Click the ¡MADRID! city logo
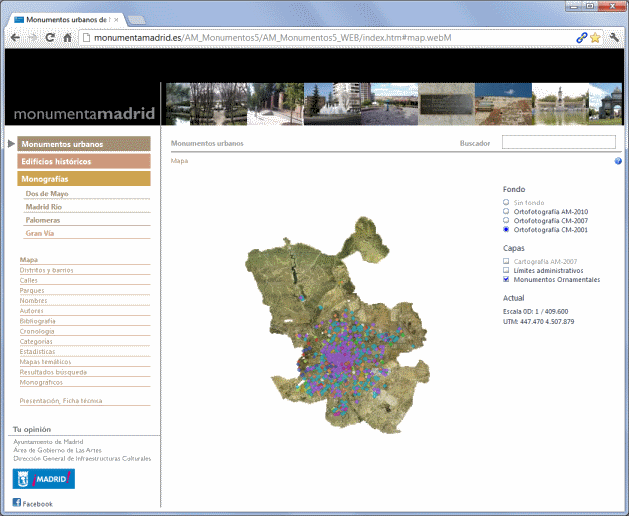The image size is (629, 516). click(x=43, y=479)
